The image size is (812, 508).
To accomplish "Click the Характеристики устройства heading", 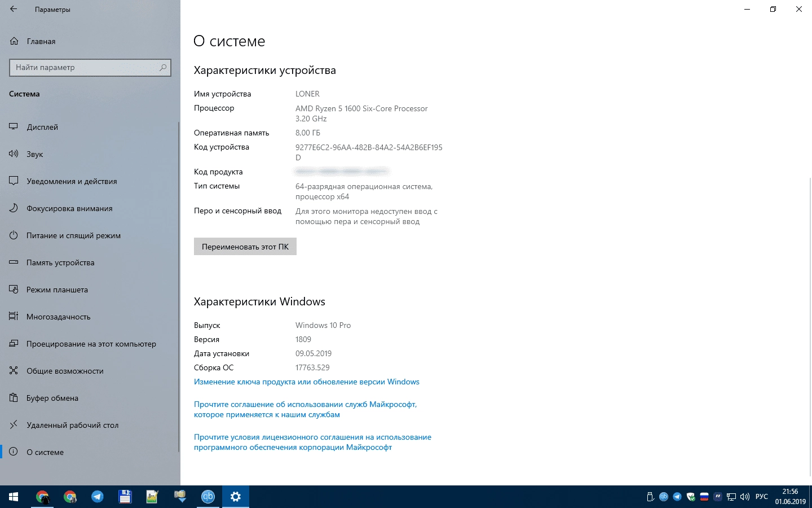I will 264,70.
